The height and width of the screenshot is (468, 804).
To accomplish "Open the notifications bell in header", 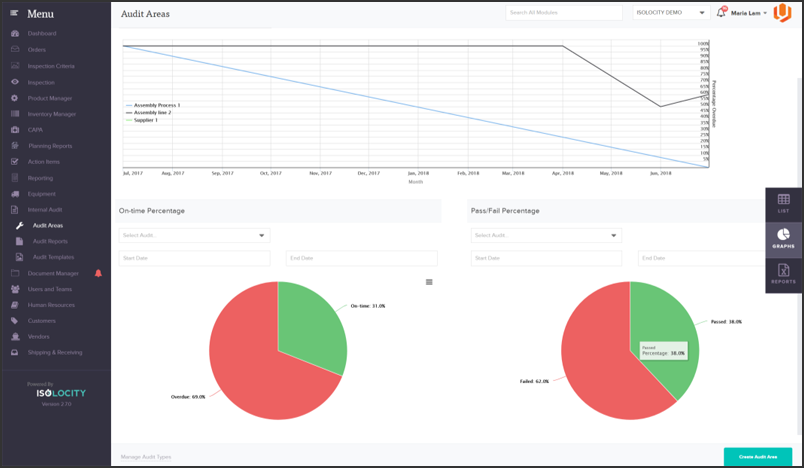I will click(721, 12).
